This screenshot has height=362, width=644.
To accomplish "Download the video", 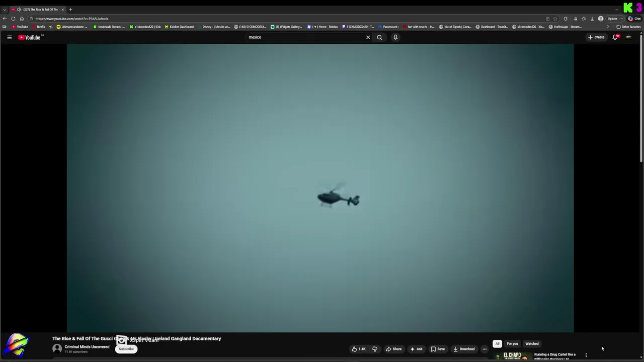I will pos(464,349).
